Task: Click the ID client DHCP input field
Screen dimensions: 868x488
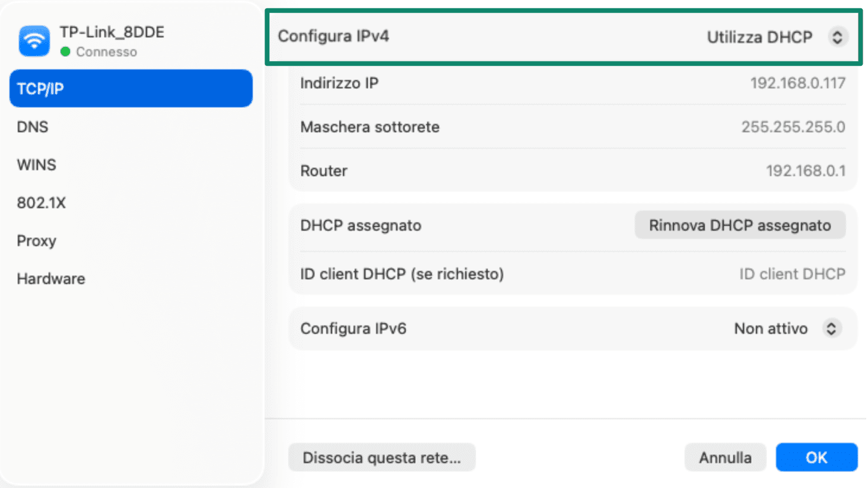Action: (792, 273)
